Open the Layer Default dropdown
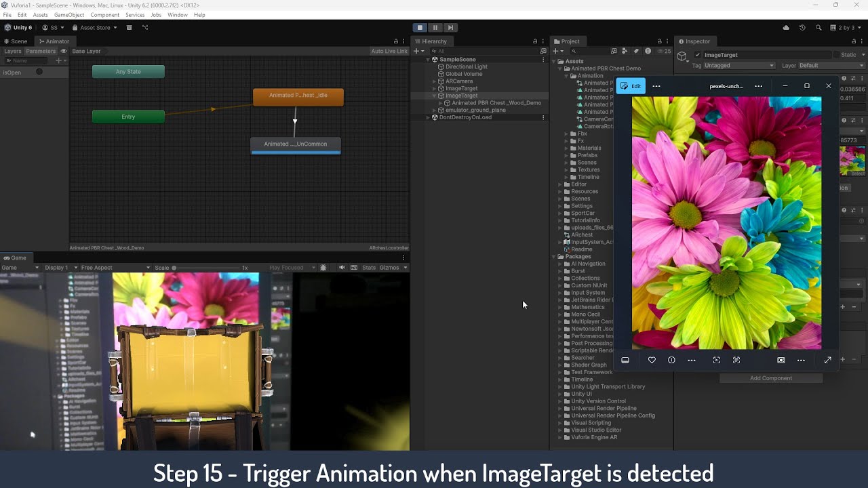The width and height of the screenshot is (868, 488). (831, 66)
